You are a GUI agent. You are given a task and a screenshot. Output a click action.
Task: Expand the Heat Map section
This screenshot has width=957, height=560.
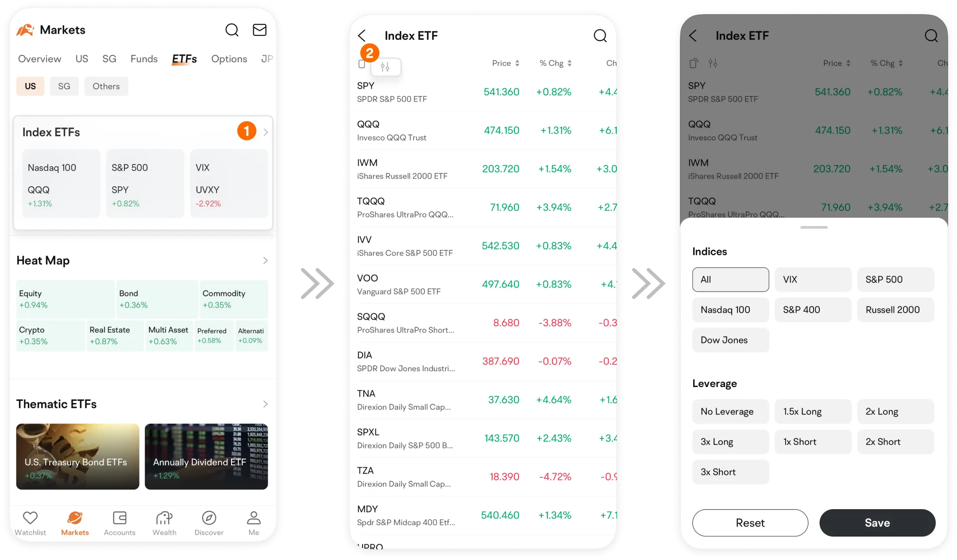click(265, 259)
